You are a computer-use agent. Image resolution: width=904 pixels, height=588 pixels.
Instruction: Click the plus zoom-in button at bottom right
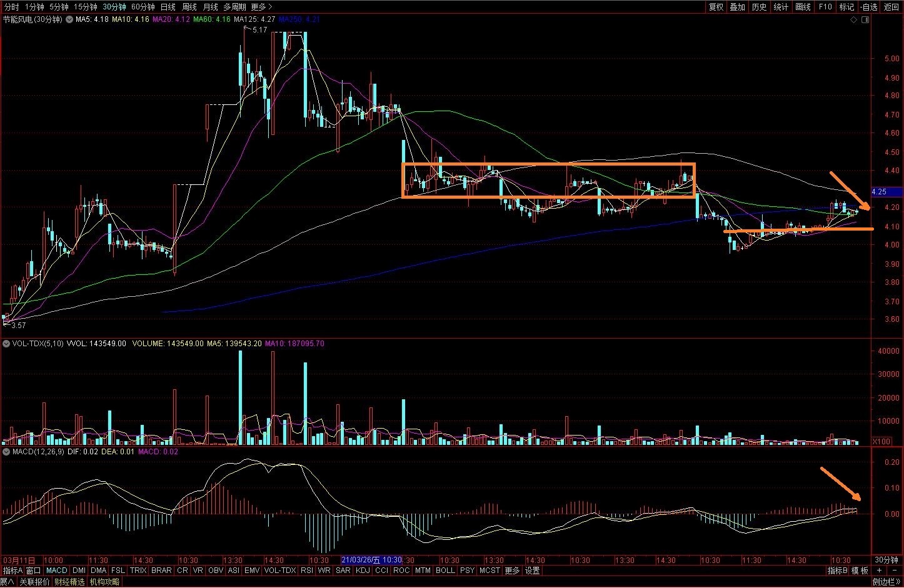[x=879, y=571]
